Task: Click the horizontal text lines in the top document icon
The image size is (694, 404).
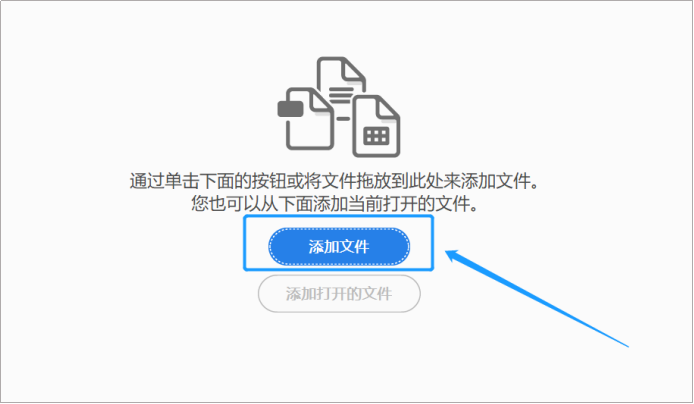Action: tap(341, 95)
